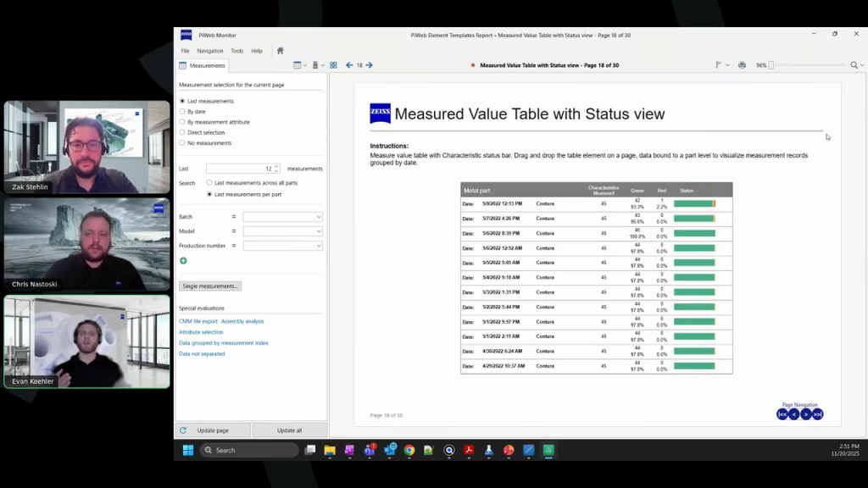Open the printer icon to print the report
The height and width of the screenshot is (488, 868).
[x=742, y=65]
